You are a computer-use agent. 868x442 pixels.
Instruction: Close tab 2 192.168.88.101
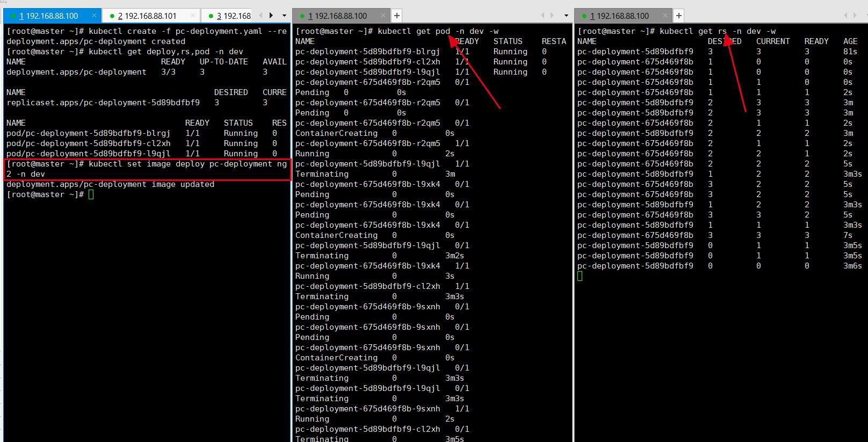(x=192, y=16)
